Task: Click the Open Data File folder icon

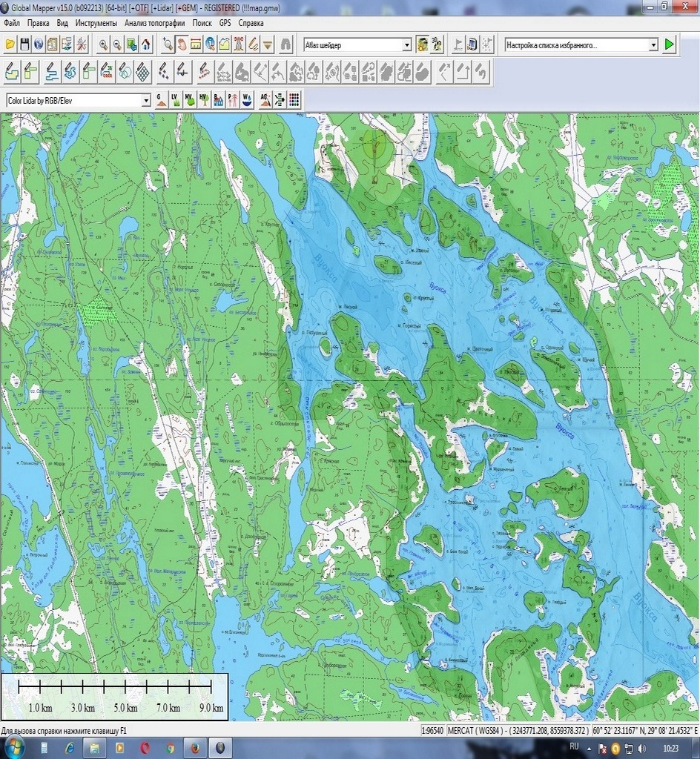Action: (x=10, y=44)
